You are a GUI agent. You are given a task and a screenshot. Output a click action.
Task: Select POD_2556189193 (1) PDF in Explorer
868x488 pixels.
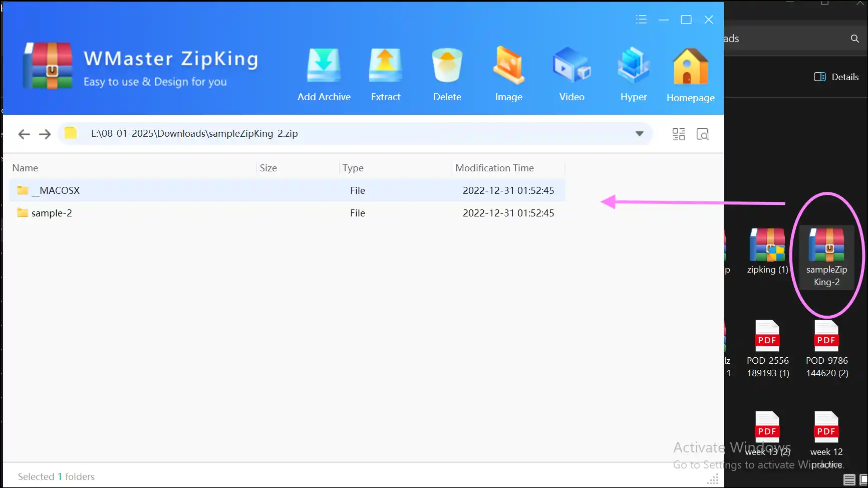pos(768,349)
